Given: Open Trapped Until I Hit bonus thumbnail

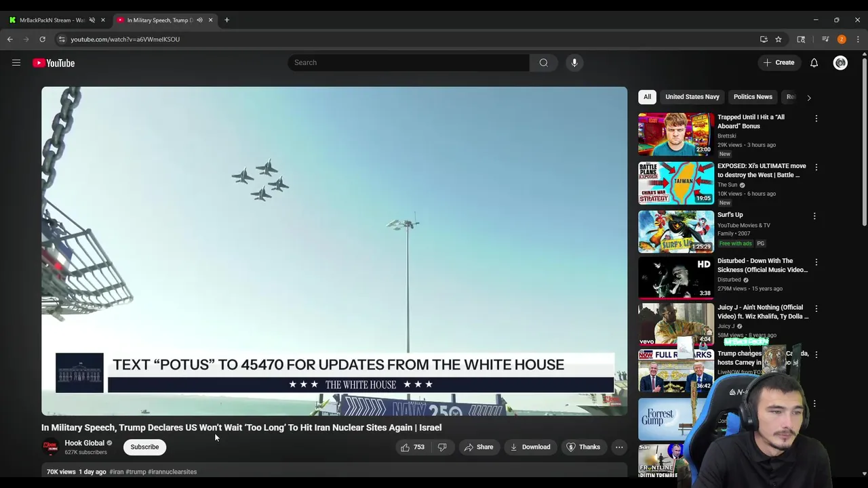Looking at the screenshot, I should pos(676,134).
